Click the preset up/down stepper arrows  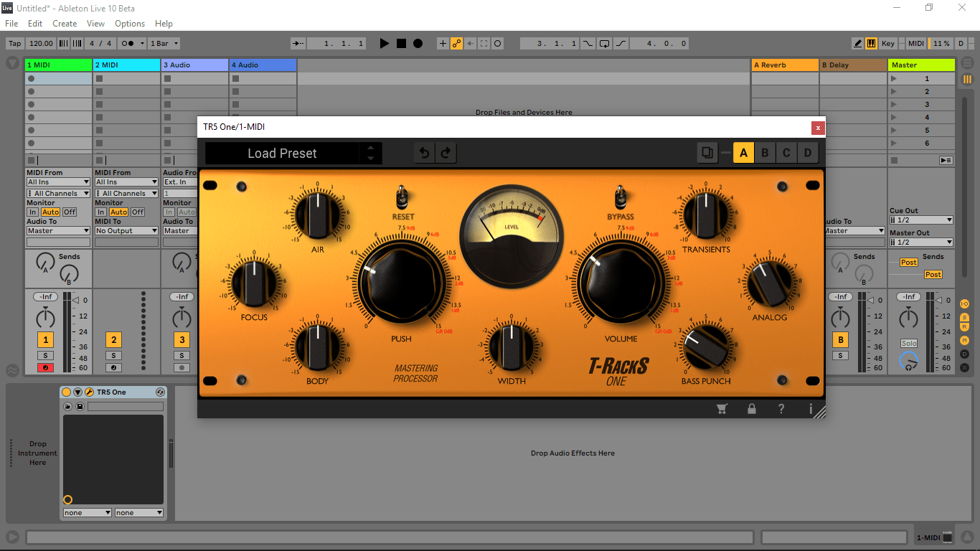point(370,153)
